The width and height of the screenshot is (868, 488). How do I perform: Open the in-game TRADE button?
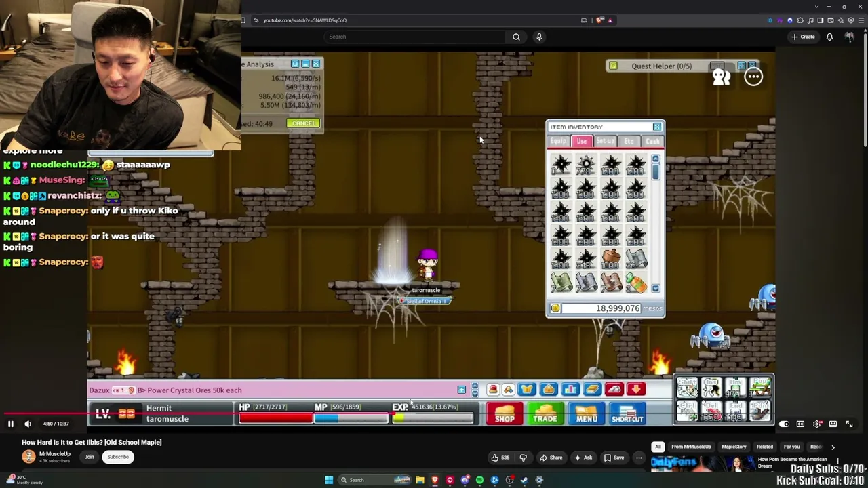tap(545, 414)
